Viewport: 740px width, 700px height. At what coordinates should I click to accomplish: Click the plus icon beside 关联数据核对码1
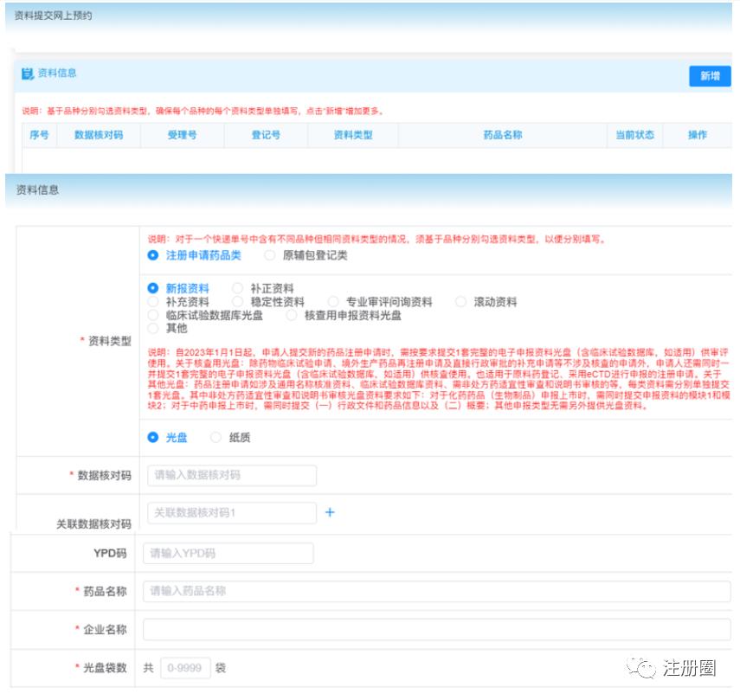329,512
